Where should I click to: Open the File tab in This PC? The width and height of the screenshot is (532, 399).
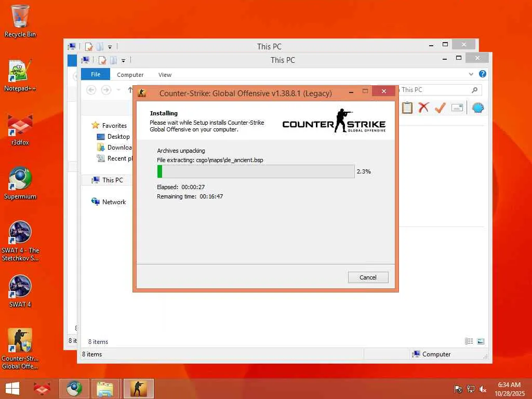(x=96, y=74)
